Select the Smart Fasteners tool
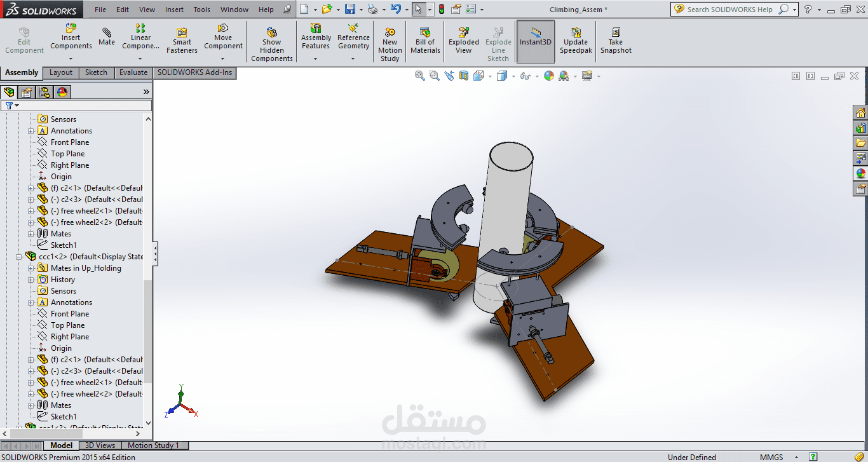The height and width of the screenshot is (462, 868). (182, 38)
